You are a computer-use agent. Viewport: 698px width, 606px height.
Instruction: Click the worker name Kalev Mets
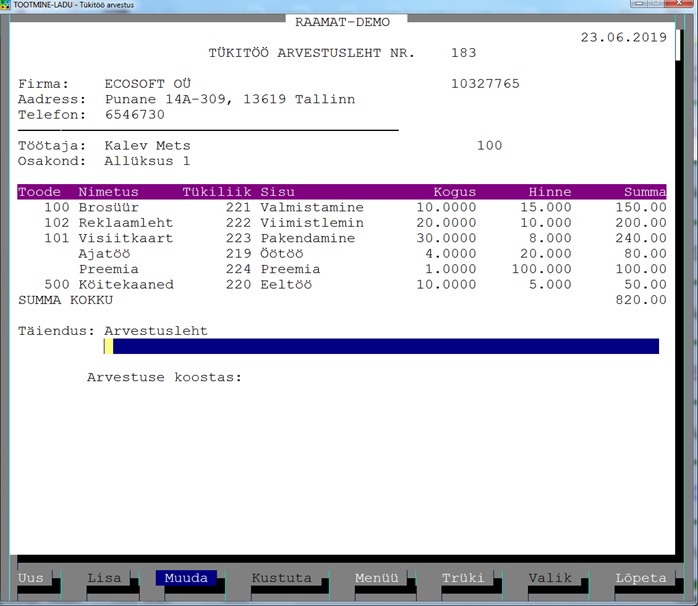tap(147, 146)
